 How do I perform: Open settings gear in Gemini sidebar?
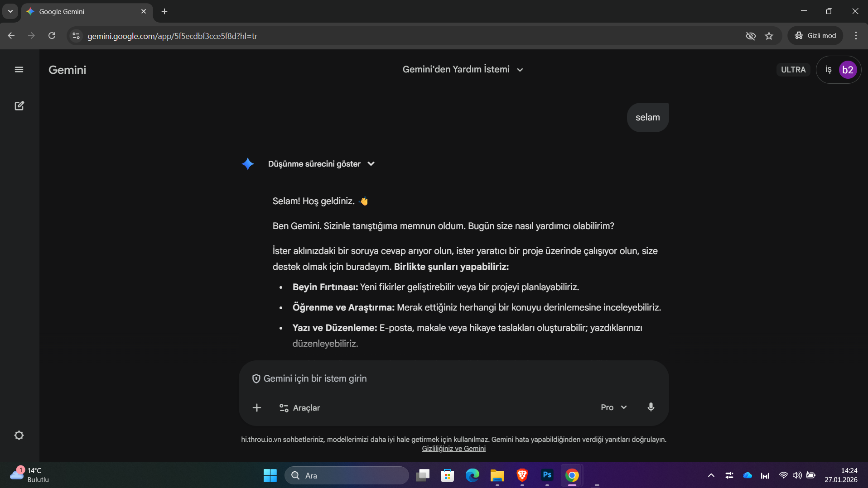(19, 435)
